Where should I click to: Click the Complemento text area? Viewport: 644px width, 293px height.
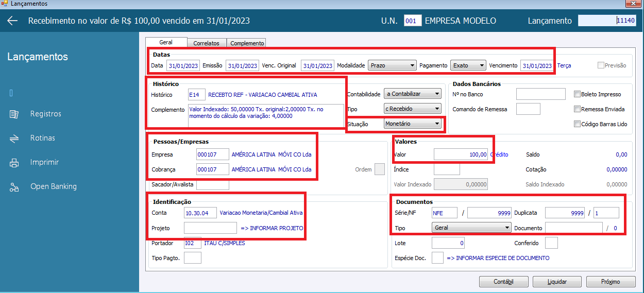click(x=266, y=116)
